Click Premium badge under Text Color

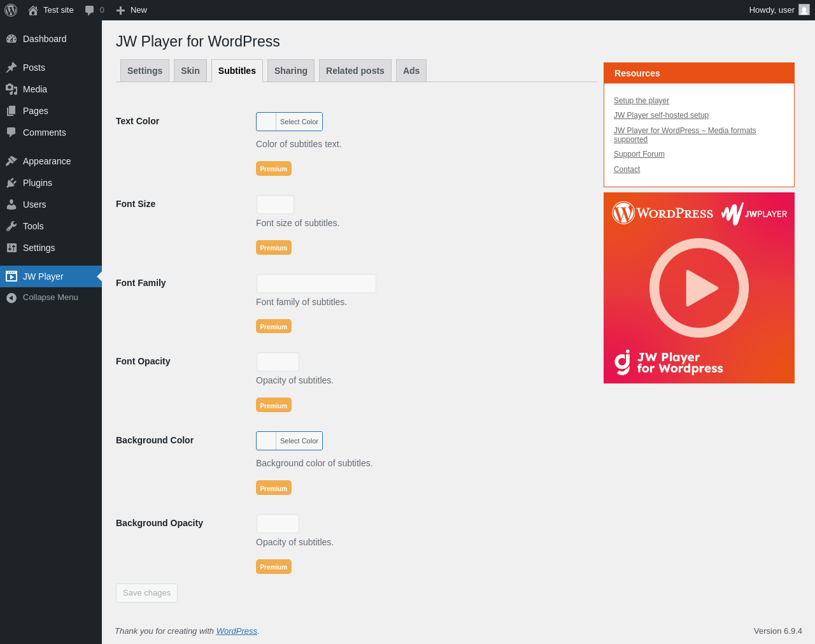click(274, 169)
